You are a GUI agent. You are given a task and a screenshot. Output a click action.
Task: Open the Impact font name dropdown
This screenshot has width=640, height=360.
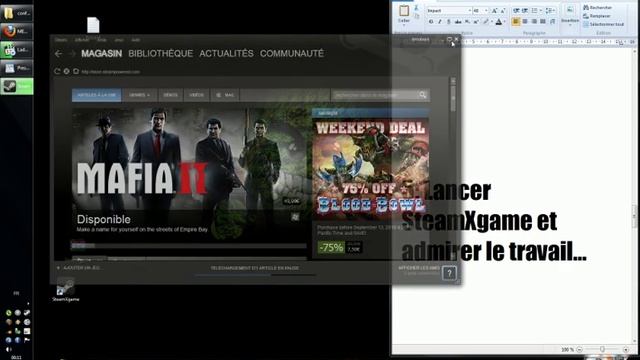470,11
